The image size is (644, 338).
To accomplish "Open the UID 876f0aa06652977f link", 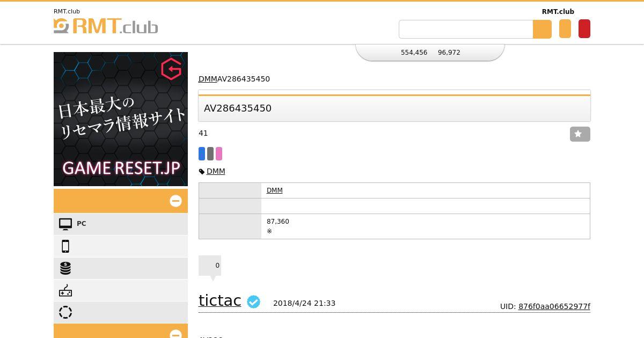I will pyautogui.click(x=554, y=306).
